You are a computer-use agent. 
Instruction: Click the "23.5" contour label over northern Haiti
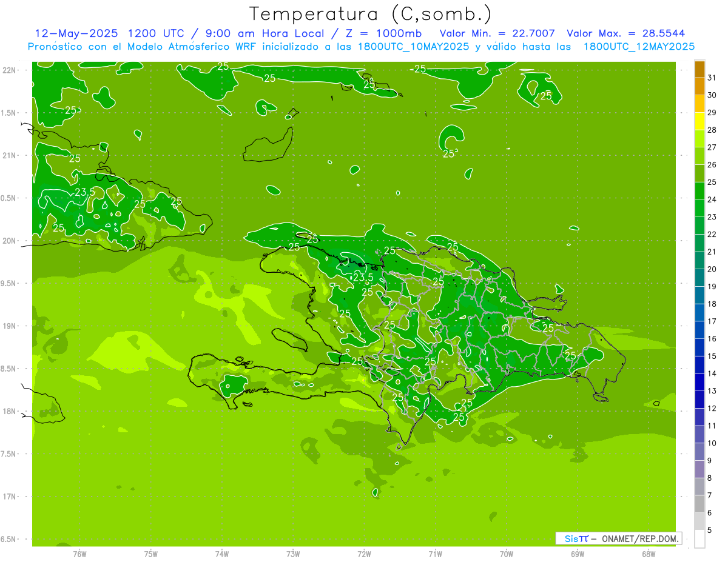[x=363, y=278]
